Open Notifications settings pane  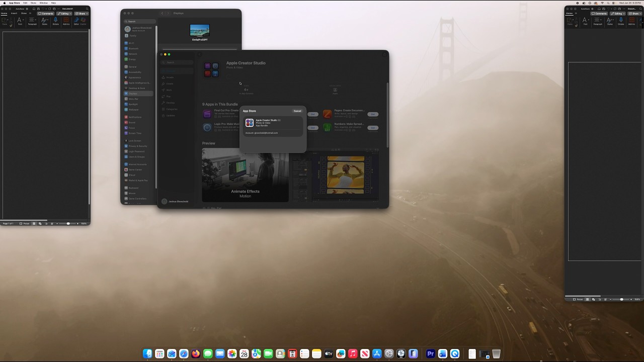[x=139, y=117]
